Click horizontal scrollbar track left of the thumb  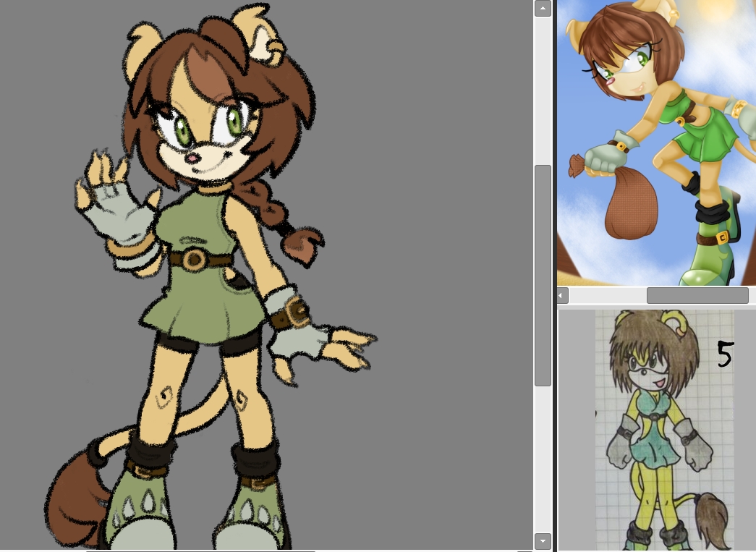pos(606,295)
